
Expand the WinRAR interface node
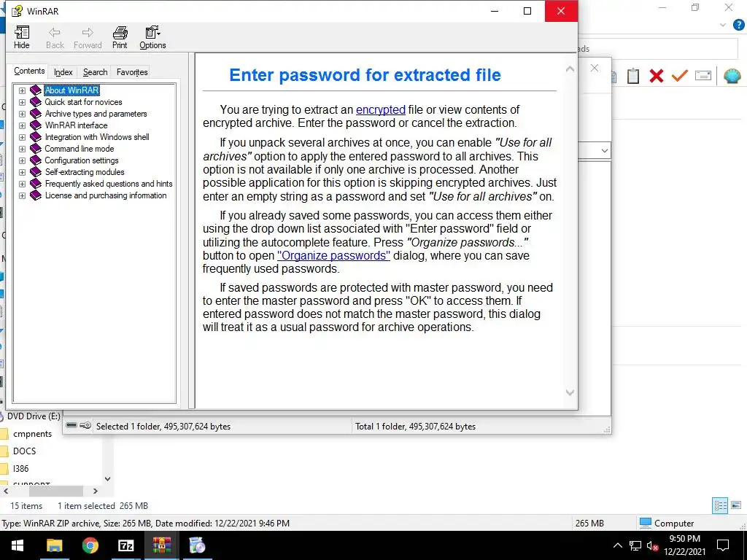coord(22,125)
